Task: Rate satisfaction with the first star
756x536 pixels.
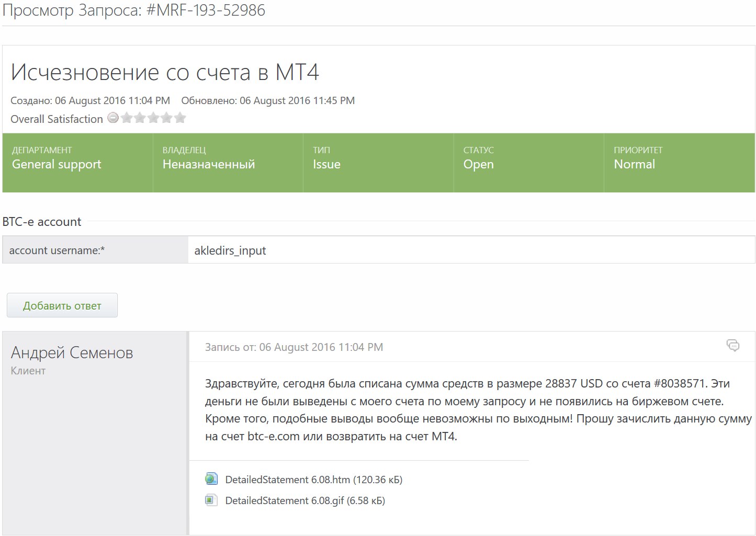Action: point(127,118)
